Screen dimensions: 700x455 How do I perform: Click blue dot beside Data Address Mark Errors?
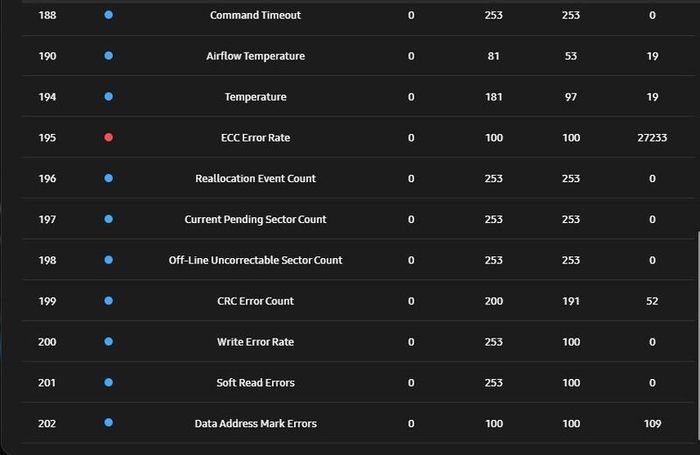(x=108, y=422)
